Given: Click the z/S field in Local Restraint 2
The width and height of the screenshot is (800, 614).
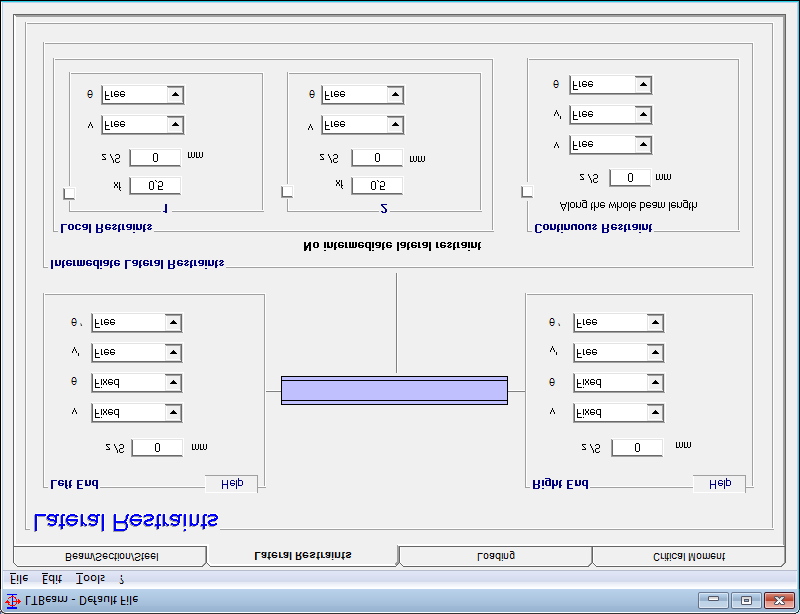Looking at the screenshot, I should (377, 158).
